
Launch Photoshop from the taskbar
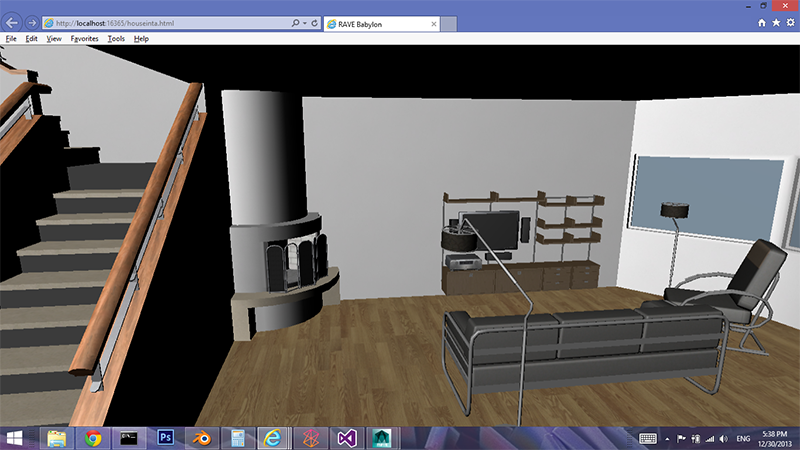click(x=165, y=438)
